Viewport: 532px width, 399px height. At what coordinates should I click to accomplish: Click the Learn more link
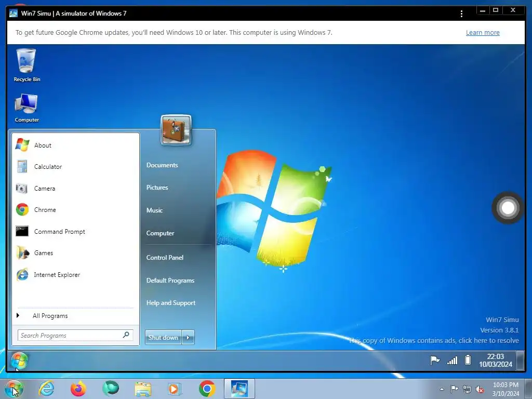[x=483, y=33]
